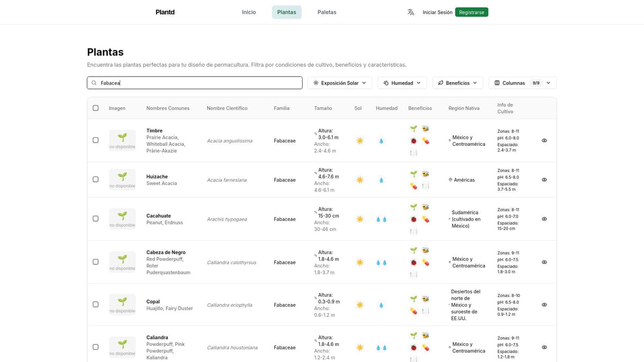Open the Columnas 9/9 selector
Screen dimensions: 644x362
click(522, 83)
